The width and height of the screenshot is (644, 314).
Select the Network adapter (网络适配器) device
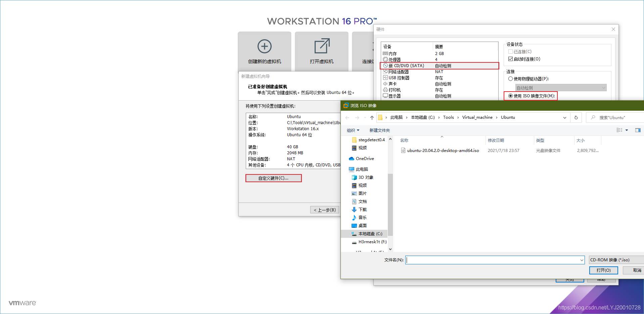pos(440,71)
